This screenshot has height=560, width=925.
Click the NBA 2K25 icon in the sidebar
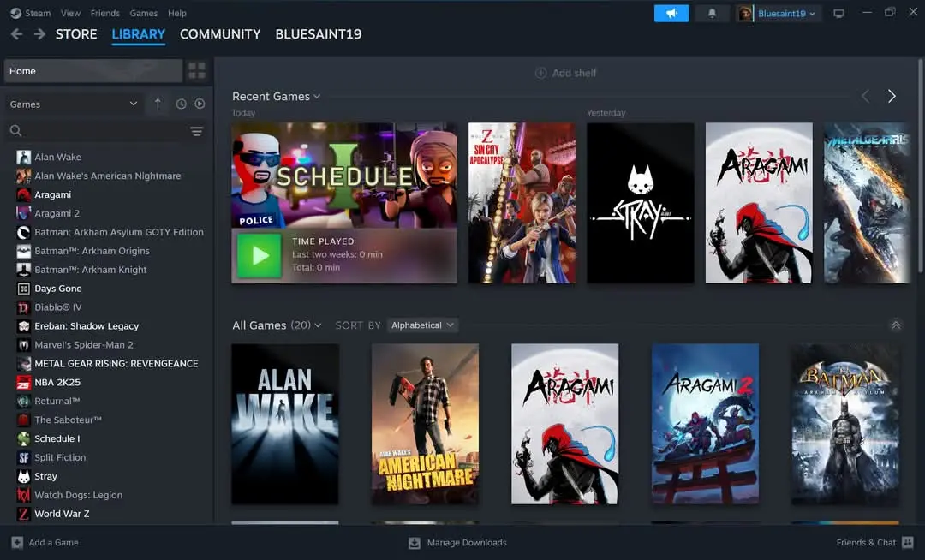24,382
